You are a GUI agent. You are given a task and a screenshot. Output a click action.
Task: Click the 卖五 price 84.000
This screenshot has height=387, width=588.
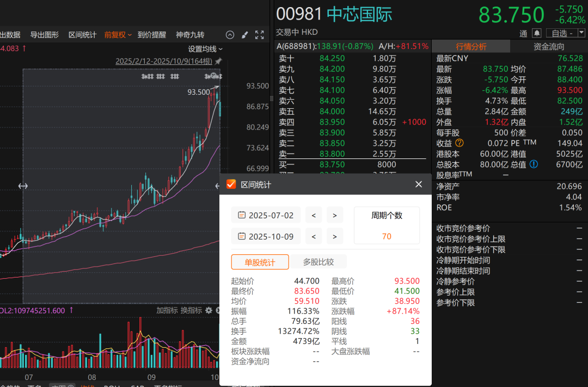point(332,112)
